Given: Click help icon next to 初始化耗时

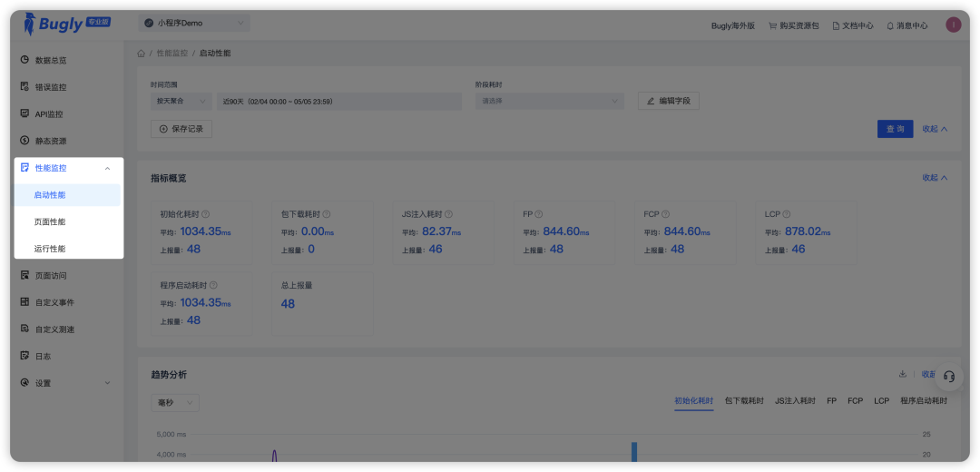Looking at the screenshot, I should pyautogui.click(x=206, y=214).
